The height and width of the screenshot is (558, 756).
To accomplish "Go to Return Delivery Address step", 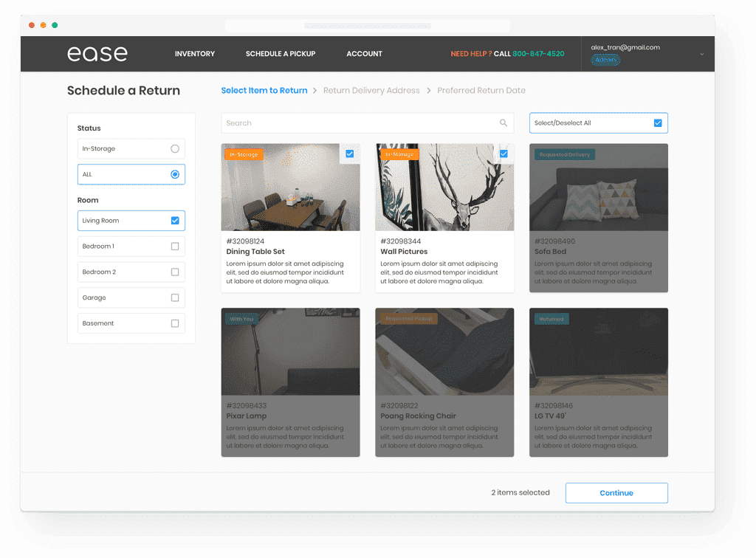I will tap(371, 91).
